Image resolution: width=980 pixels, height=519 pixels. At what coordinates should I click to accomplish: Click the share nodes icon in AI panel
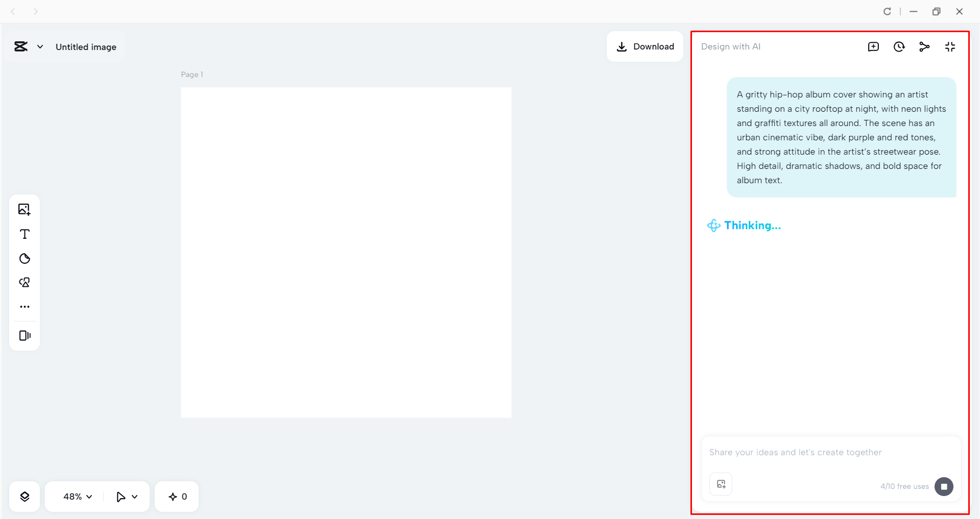click(924, 47)
